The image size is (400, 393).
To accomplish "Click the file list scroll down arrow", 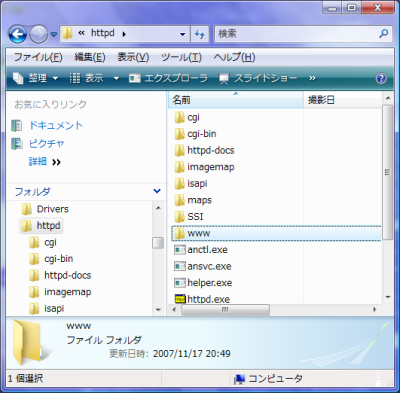I will point(388,297).
